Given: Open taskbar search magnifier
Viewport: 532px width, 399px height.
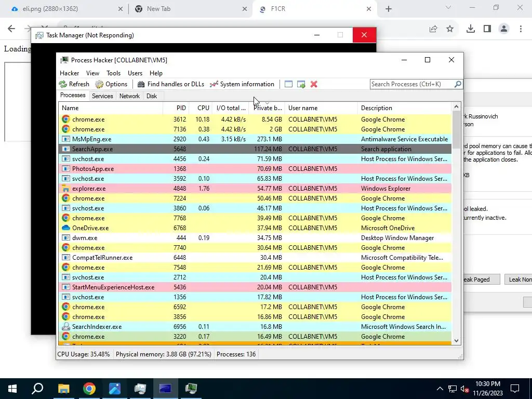Looking at the screenshot, I should point(37,389).
